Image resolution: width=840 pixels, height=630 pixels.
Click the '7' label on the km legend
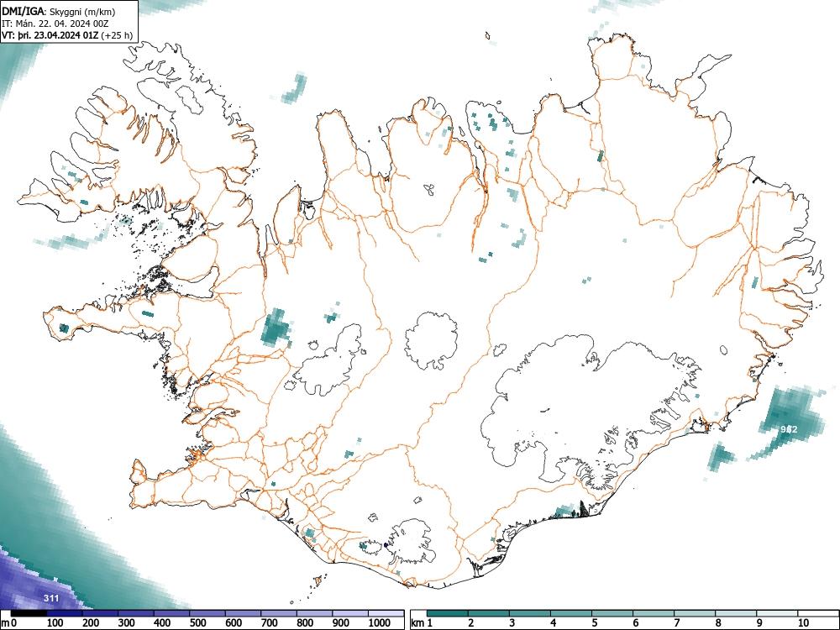click(676, 623)
